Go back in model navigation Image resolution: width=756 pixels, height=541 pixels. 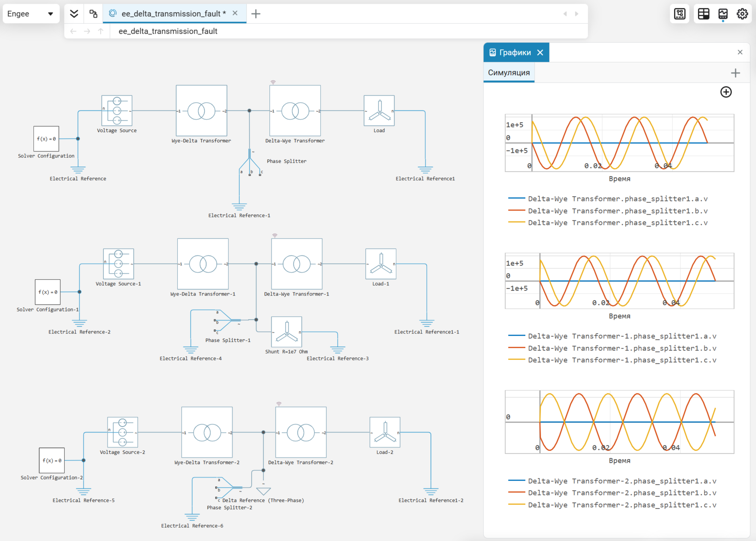click(x=73, y=31)
